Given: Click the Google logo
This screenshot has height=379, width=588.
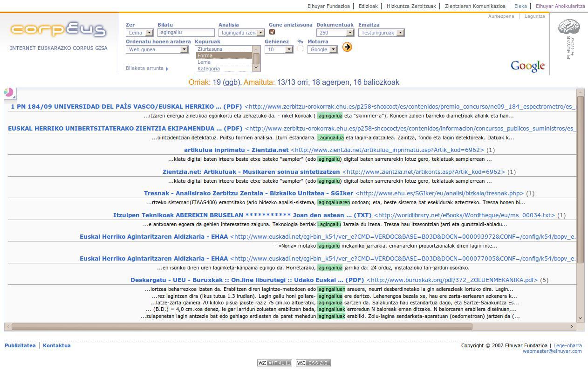Looking at the screenshot, I should [x=527, y=66].
